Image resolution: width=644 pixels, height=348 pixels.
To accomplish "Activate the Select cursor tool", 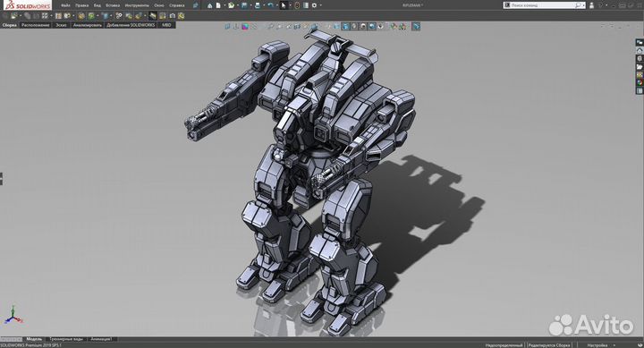I will pos(283,5).
